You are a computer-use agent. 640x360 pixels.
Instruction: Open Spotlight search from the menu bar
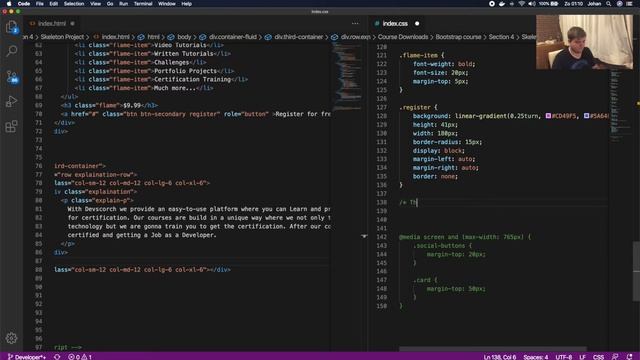click(x=609, y=4)
